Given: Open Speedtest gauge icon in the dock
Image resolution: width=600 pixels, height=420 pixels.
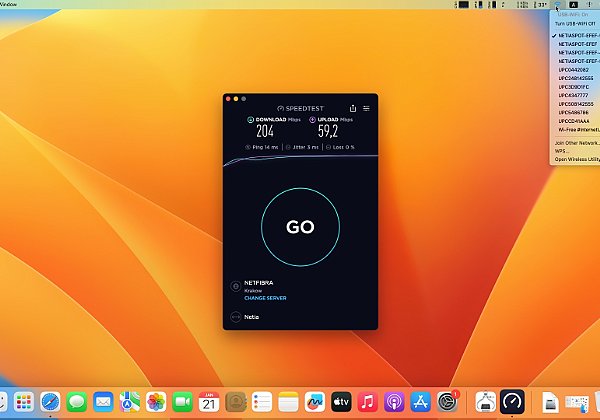Looking at the screenshot, I should tap(512, 402).
